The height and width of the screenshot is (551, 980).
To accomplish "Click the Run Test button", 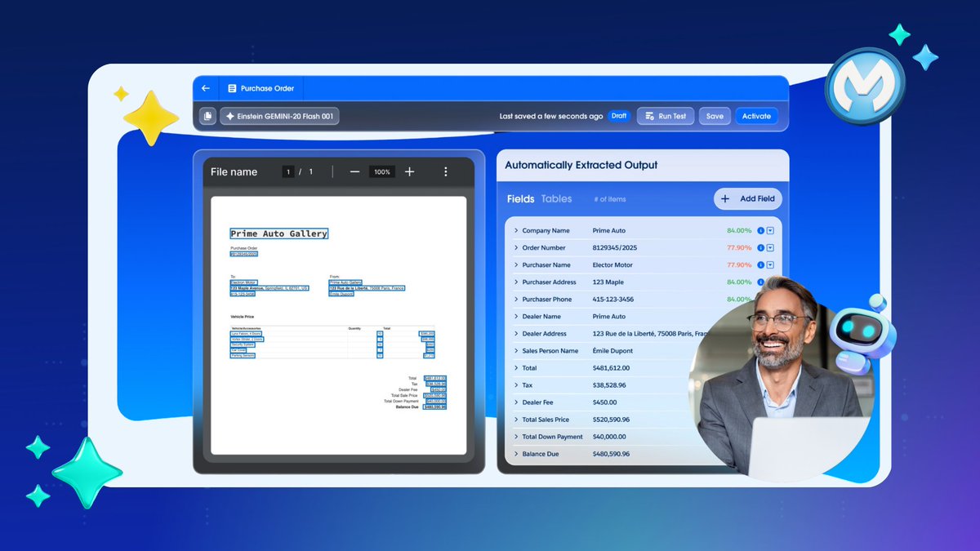I will pos(665,116).
